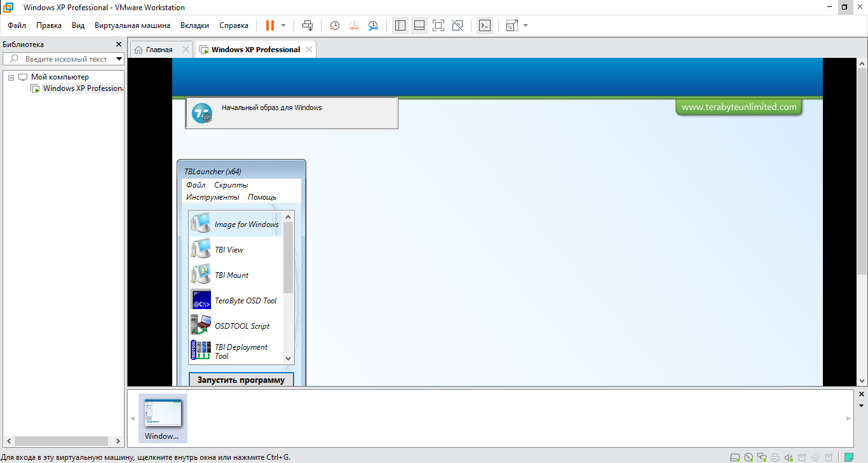868x463 pixels.
Task: Select the Windows XP Professional tab
Action: 255,50
